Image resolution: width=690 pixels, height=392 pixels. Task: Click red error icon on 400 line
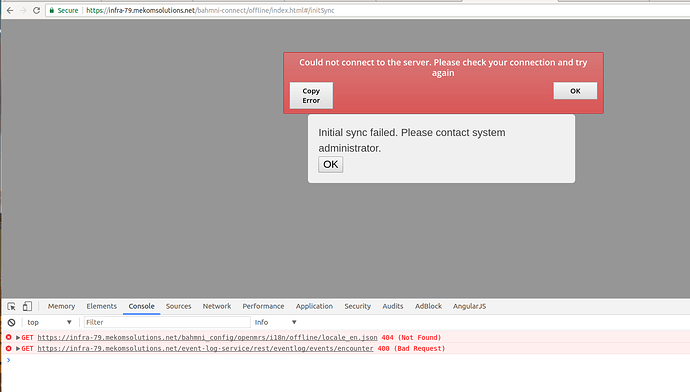(x=8, y=348)
